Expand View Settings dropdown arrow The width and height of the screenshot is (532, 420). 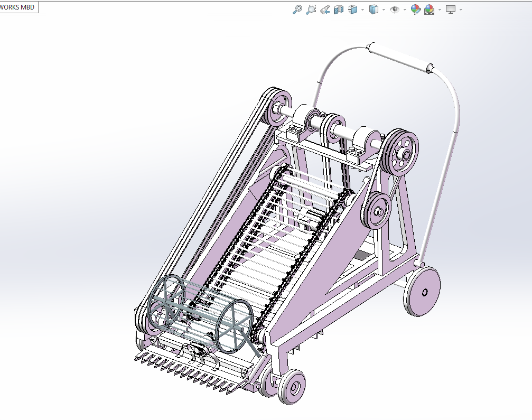click(461, 10)
